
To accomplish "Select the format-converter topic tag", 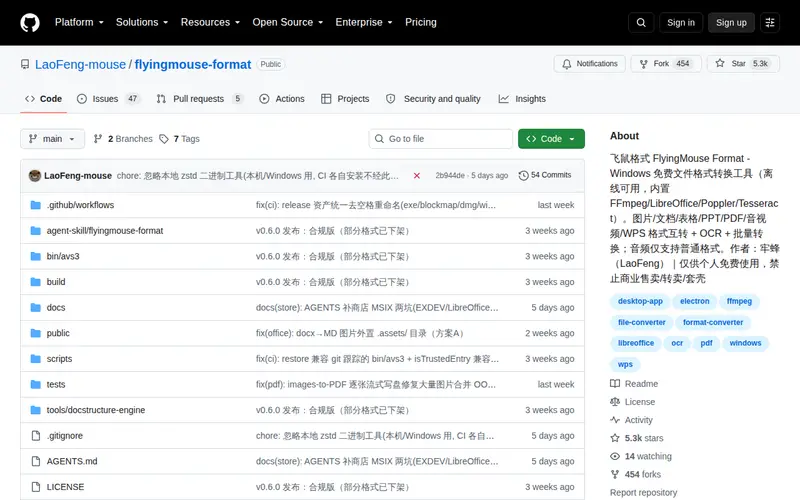I will (713, 322).
